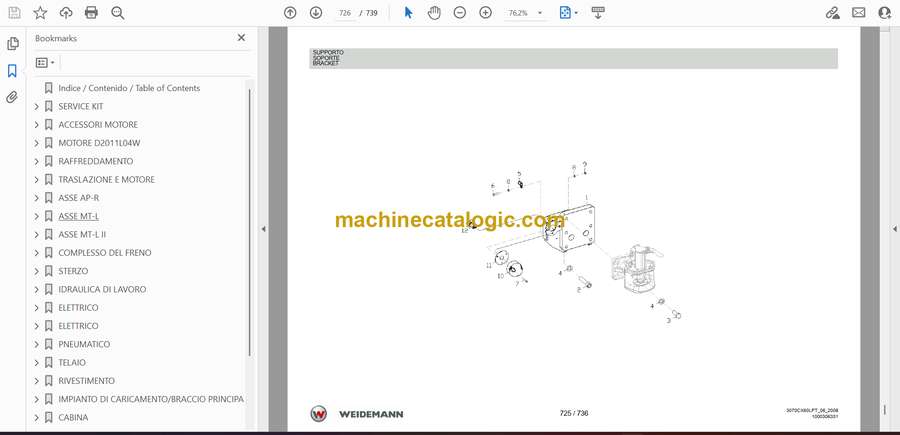This screenshot has height=435, width=900.
Task: Print the document using the printer icon
Action: click(91, 13)
